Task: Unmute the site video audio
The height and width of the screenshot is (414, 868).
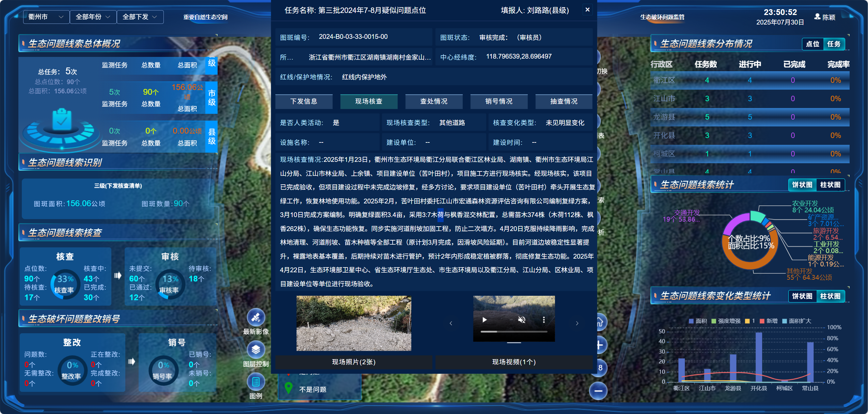Action: (521, 320)
